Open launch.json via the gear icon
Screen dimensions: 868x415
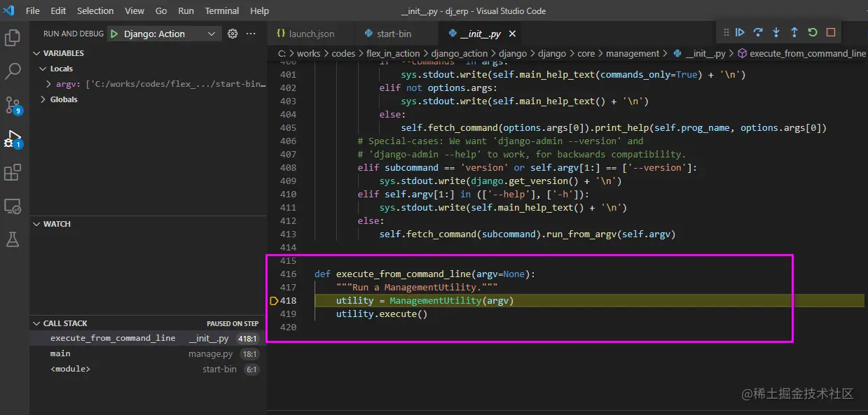[x=233, y=34]
